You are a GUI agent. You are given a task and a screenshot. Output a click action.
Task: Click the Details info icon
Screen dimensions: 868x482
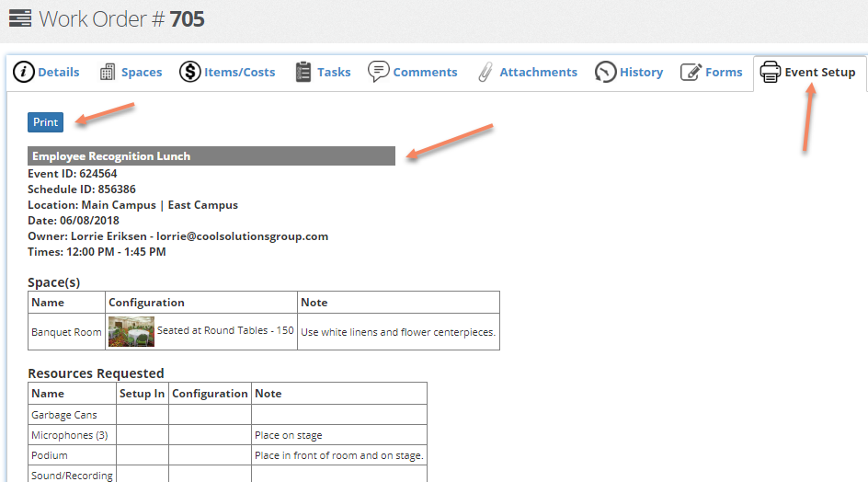23,72
